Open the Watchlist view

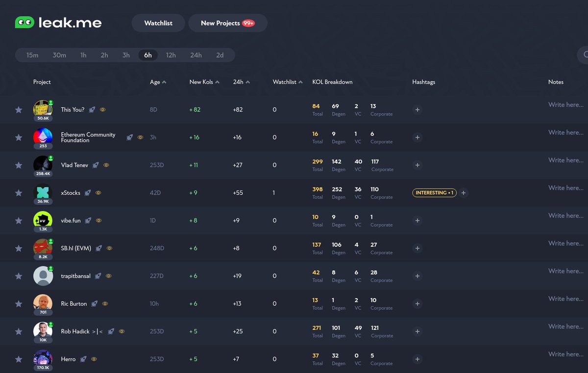(158, 23)
